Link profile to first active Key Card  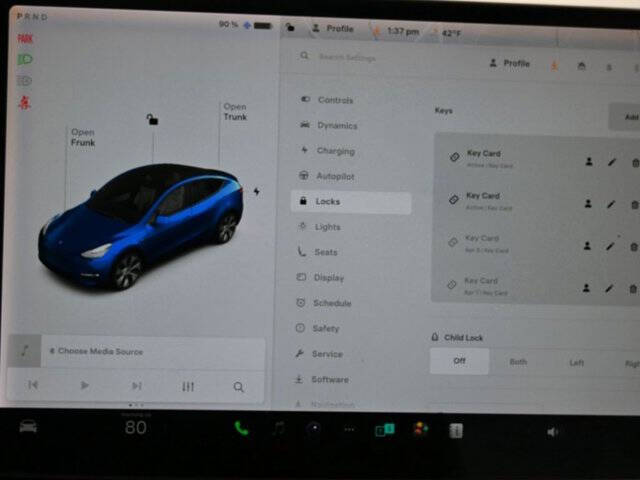[589, 162]
